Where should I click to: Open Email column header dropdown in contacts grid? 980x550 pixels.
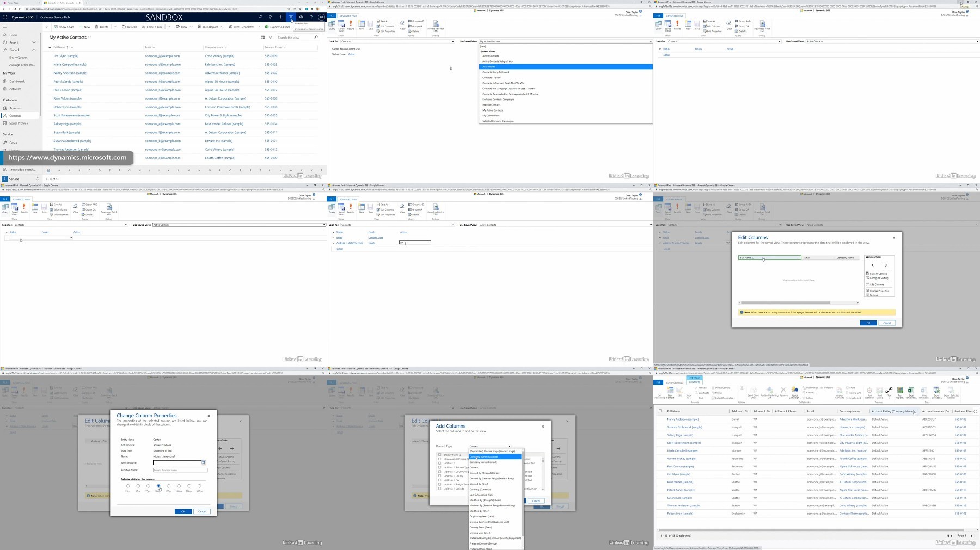click(154, 47)
